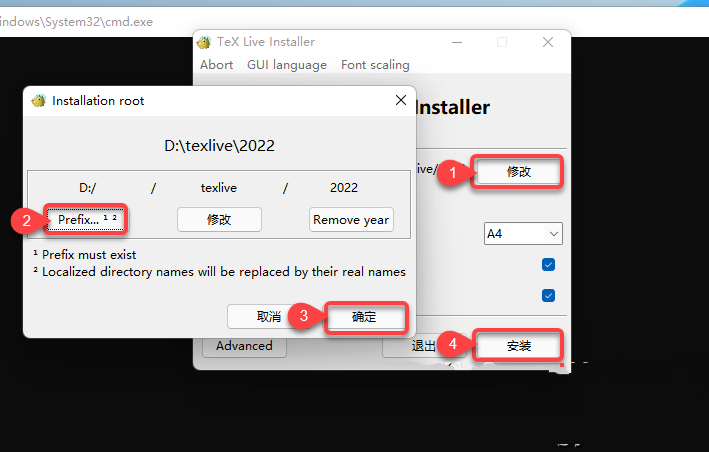Click the Installation root dialog title icon
This screenshot has height=452, width=709.
tap(38, 100)
